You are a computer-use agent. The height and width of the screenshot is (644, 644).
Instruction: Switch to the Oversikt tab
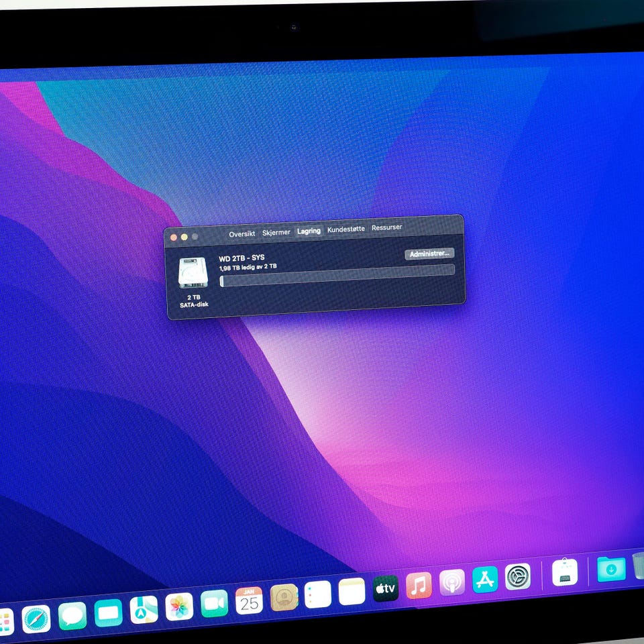click(242, 233)
